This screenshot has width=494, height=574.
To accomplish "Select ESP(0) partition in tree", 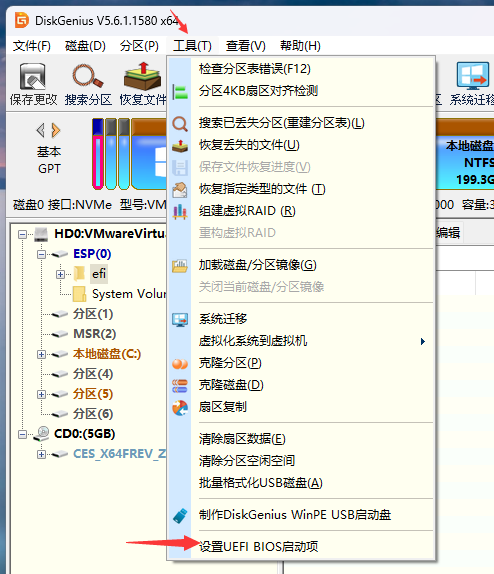I will click(92, 254).
